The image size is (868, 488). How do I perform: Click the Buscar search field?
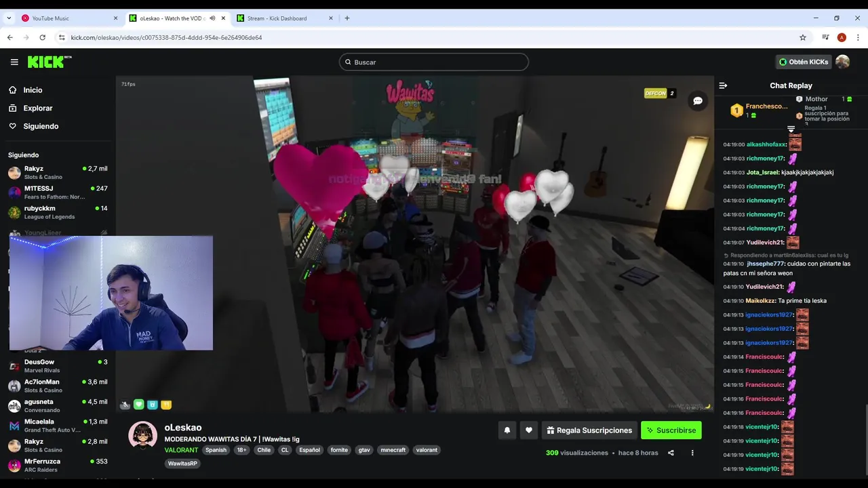(x=434, y=62)
